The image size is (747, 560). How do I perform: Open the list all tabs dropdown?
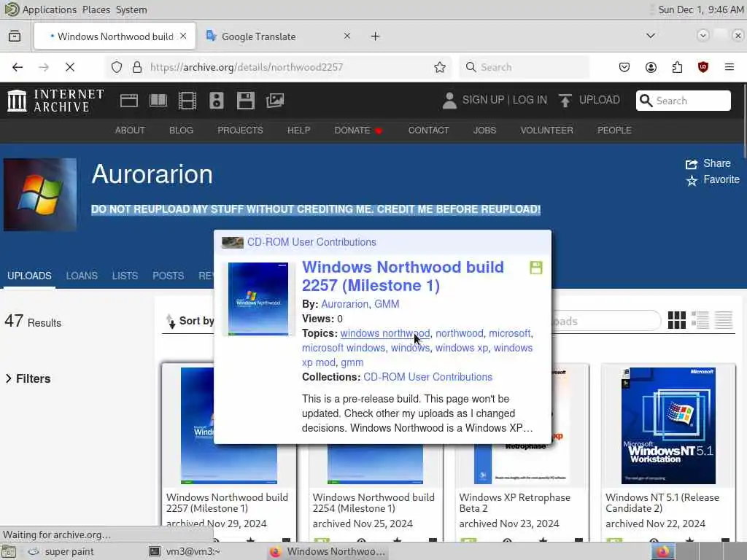[650, 36]
